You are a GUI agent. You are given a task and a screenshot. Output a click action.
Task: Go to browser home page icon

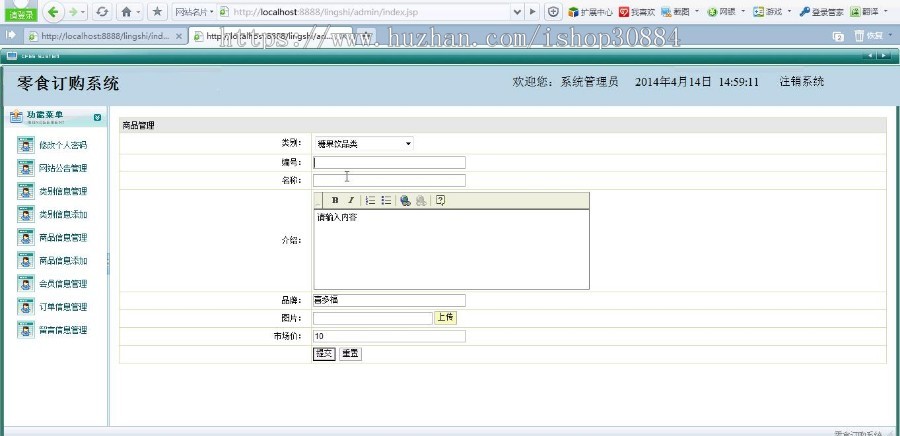(x=126, y=11)
